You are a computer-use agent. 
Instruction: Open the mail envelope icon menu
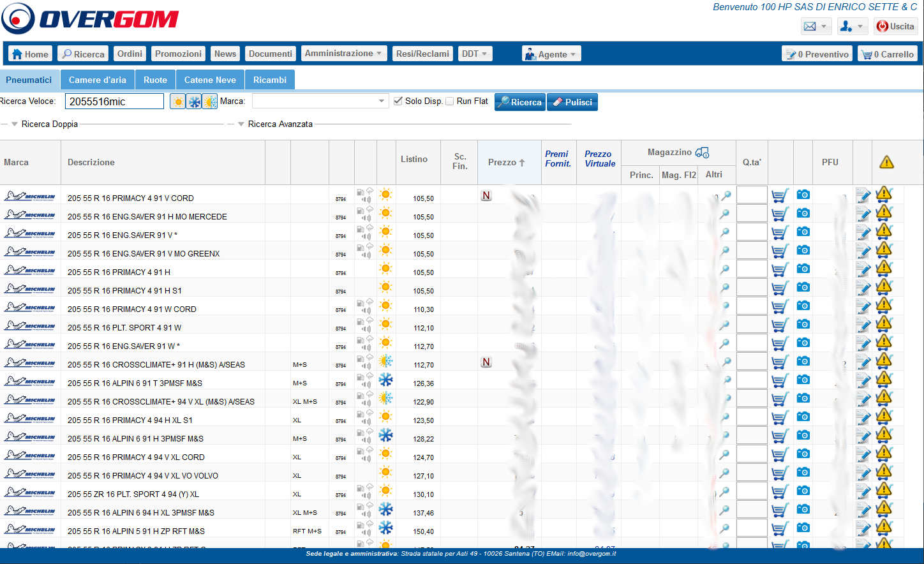816,26
